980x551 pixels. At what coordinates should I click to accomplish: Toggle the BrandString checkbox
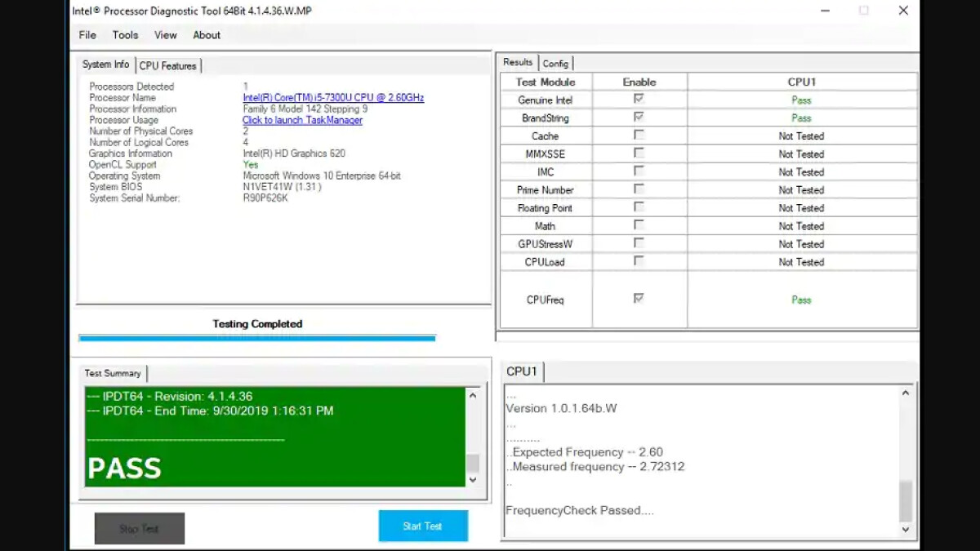coord(639,117)
